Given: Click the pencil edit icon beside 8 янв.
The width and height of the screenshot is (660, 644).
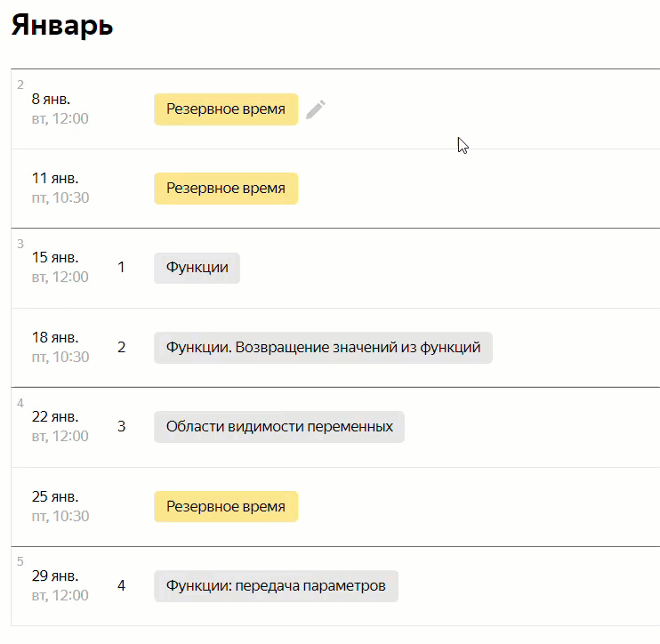Looking at the screenshot, I should [316, 109].
